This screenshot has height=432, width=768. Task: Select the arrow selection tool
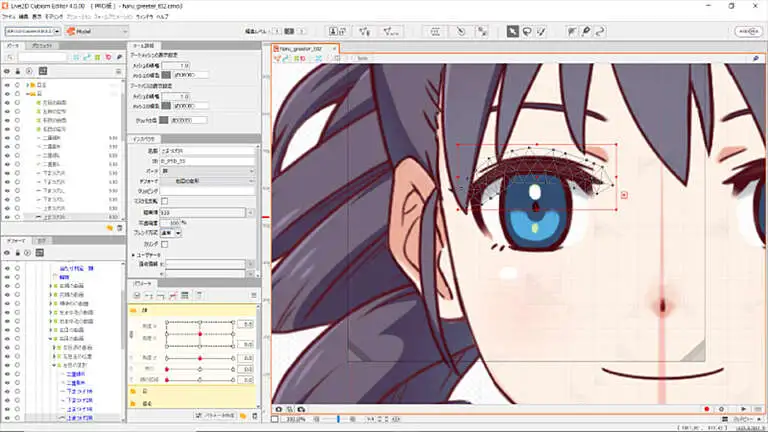tap(512, 31)
